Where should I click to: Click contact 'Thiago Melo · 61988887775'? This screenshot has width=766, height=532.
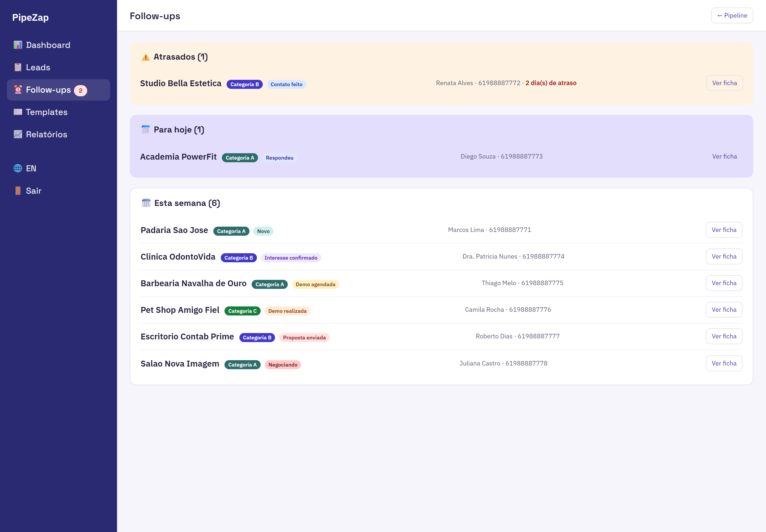pyautogui.click(x=522, y=283)
